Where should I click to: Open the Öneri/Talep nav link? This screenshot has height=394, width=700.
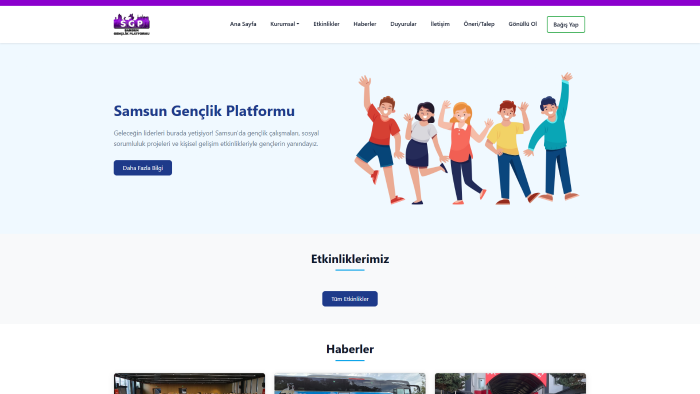[x=479, y=24]
